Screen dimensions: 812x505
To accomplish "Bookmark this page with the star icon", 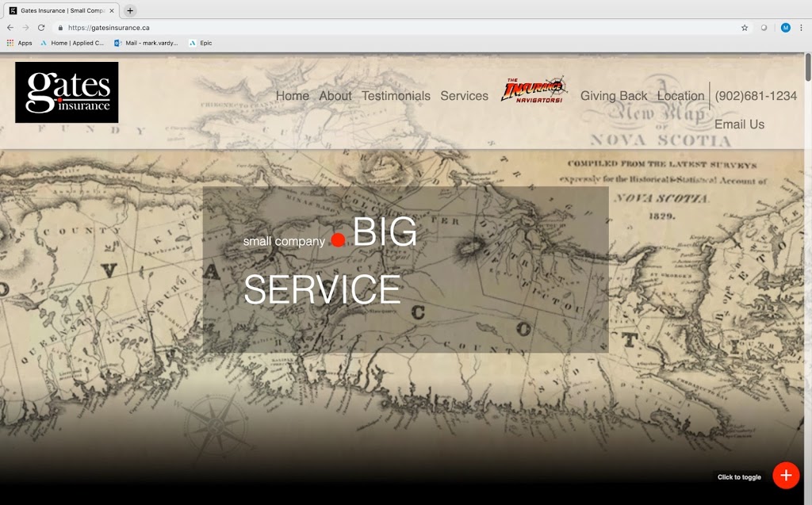I will (x=745, y=28).
